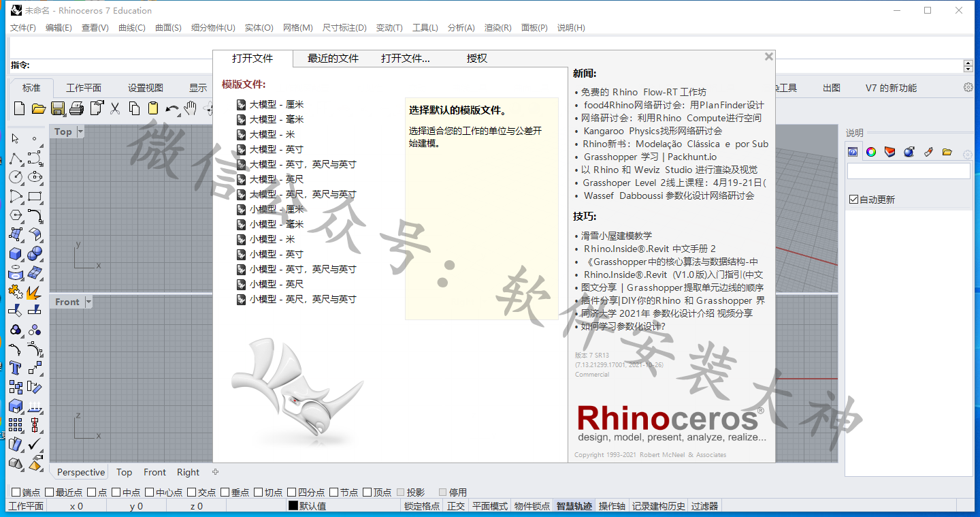Screen dimensions: 980x517
Task: Open the 文件(F) menu
Action: tap(23, 28)
